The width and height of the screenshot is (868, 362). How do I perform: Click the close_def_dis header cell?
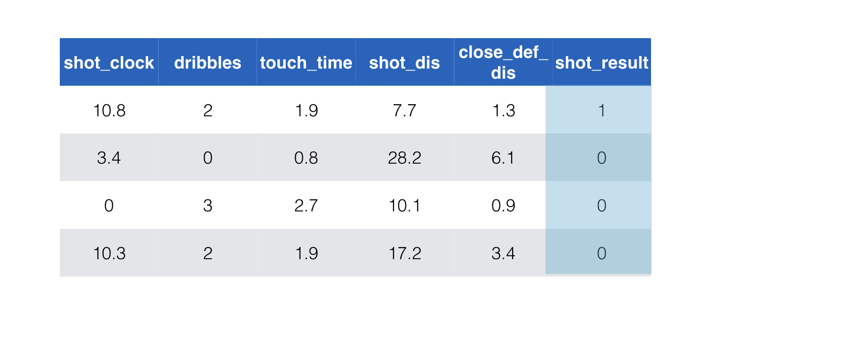coord(503,63)
